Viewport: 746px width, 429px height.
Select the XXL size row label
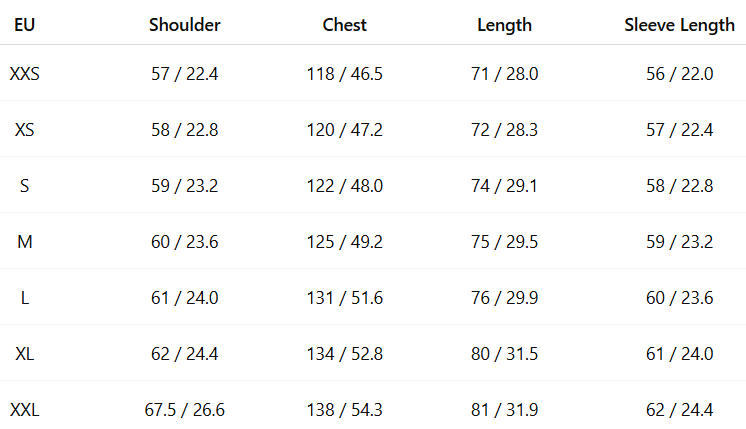(x=24, y=409)
